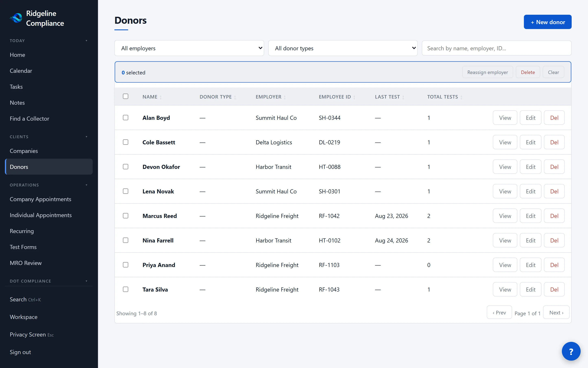Click the New donor button

click(547, 22)
